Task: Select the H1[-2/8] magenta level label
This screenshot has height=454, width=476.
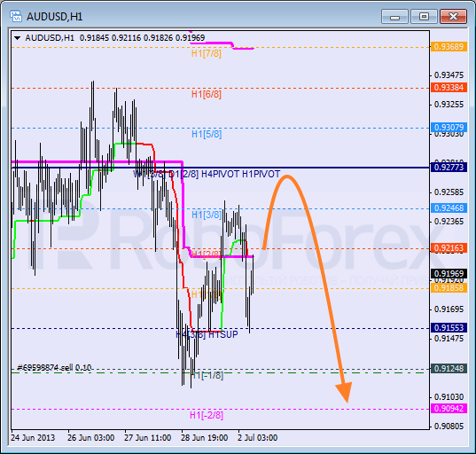Action: coord(207,415)
